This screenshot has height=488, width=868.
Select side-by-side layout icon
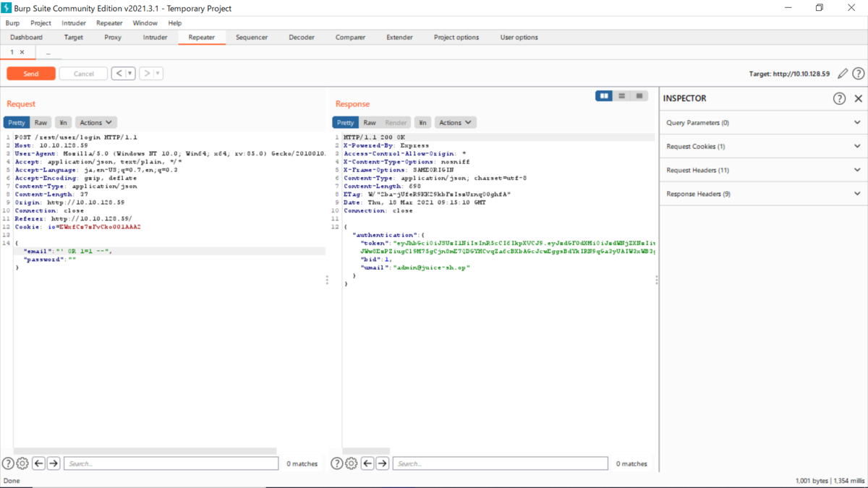[x=604, y=96]
